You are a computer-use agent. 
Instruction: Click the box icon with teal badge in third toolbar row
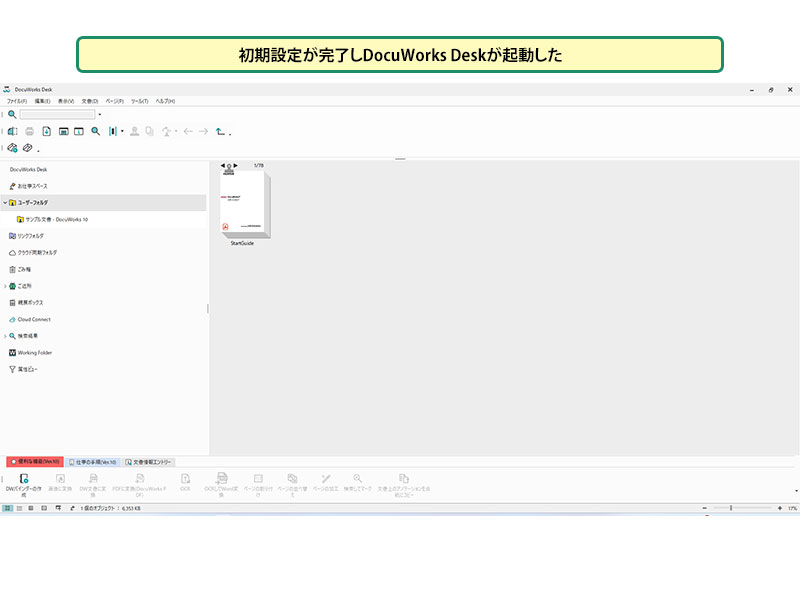[12, 147]
